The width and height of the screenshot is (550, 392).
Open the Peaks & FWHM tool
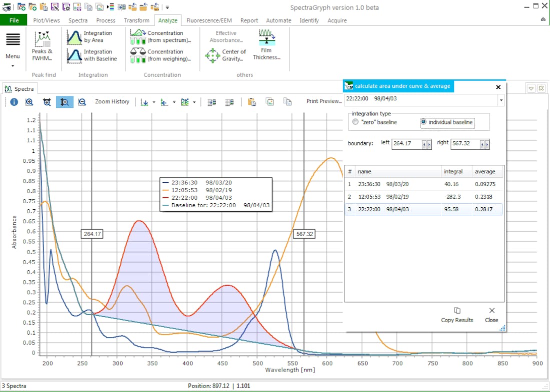pyautogui.click(x=42, y=45)
